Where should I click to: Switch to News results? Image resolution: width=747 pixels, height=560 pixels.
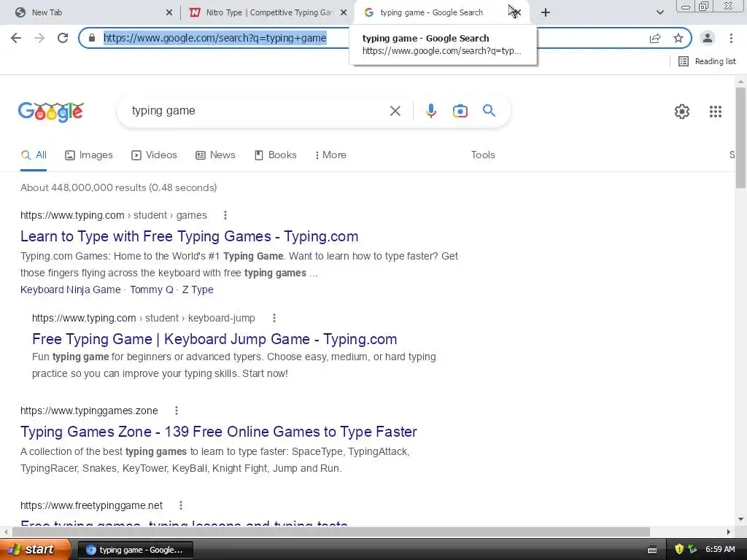(215, 155)
